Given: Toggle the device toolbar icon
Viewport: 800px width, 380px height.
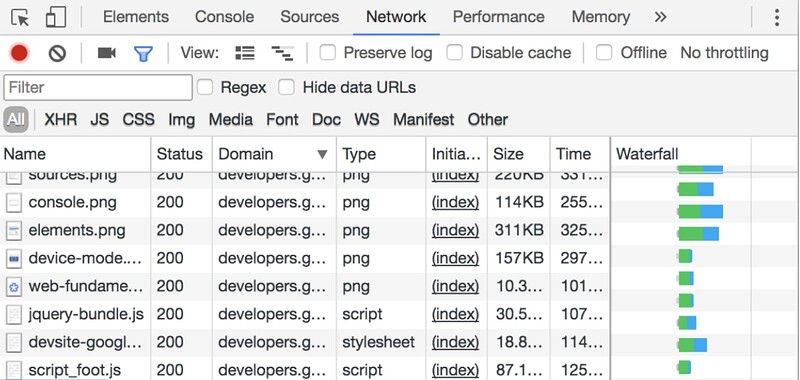Looking at the screenshot, I should [56, 17].
